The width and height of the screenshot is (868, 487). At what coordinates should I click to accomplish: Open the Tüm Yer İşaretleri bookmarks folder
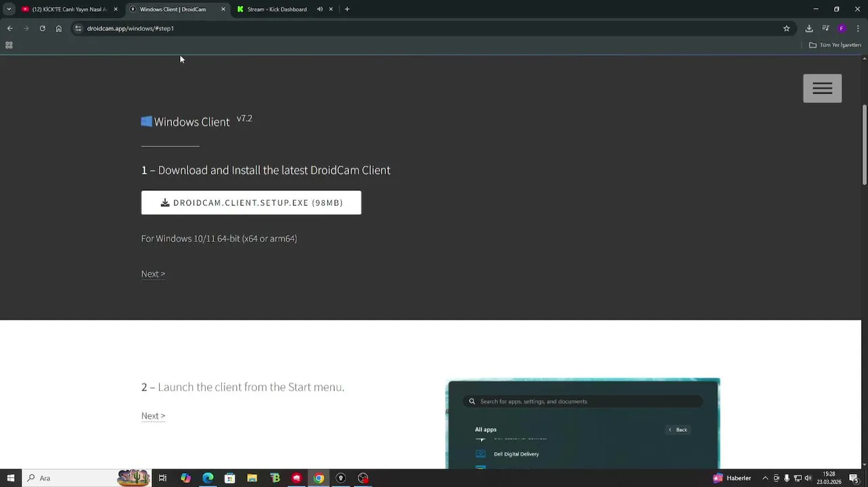point(835,45)
